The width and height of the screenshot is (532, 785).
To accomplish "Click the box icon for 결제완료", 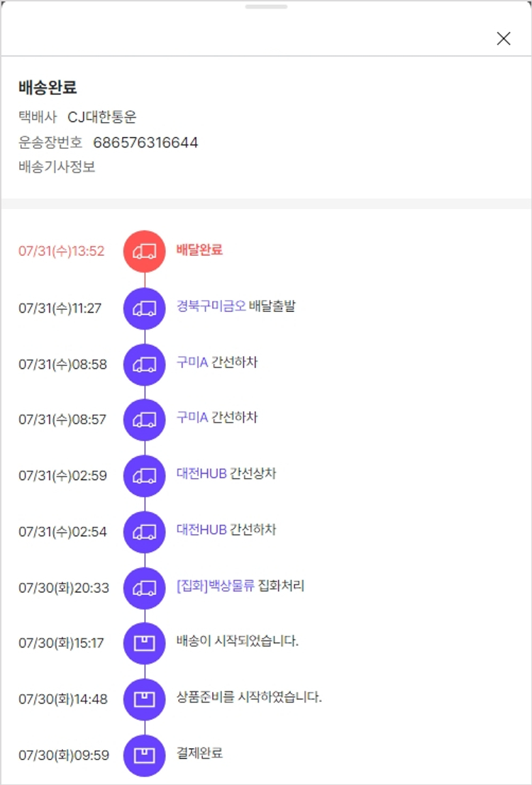I will tap(145, 755).
